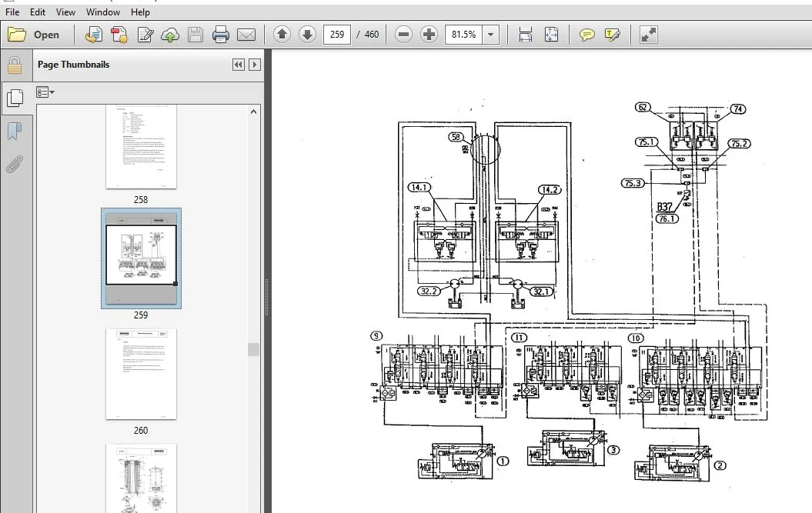Click the edit/sign document icon
The height and width of the screenshot is (513, 812).
point(145,35)
